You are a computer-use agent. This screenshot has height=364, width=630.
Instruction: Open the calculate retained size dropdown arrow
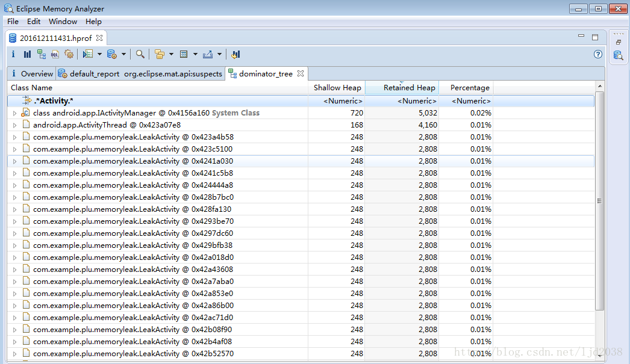click(x=195, y=54)
